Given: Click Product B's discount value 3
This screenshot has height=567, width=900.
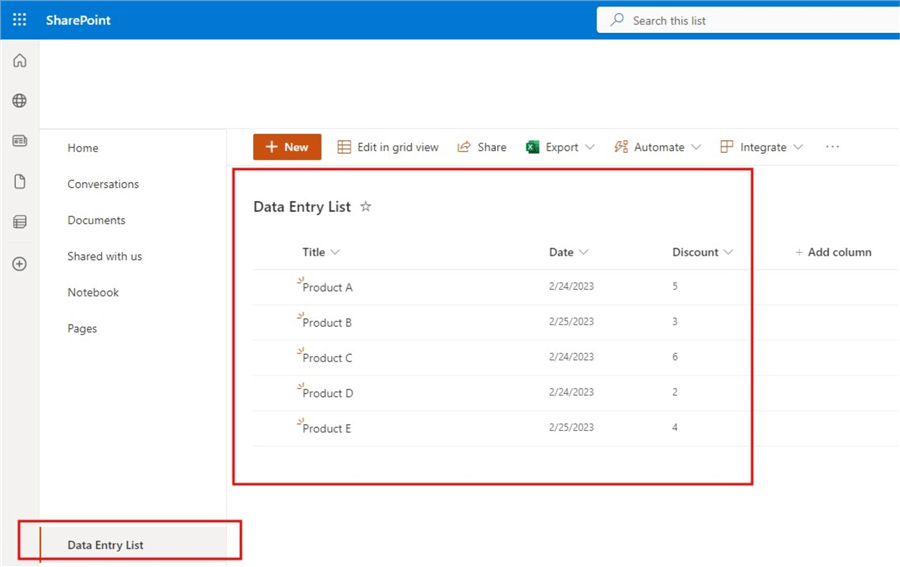Looking at the screenshot, I should click(x=675, y=321).
